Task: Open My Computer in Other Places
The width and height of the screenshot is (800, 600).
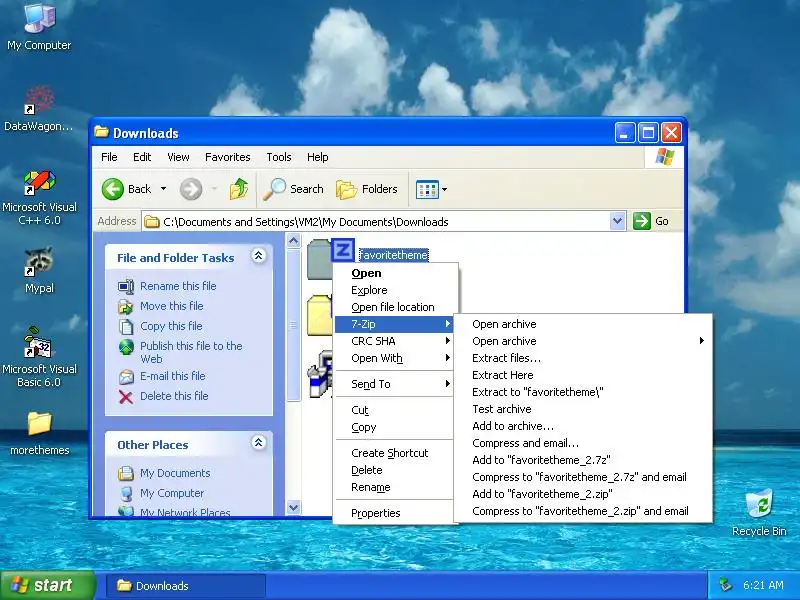Action: 172,493
